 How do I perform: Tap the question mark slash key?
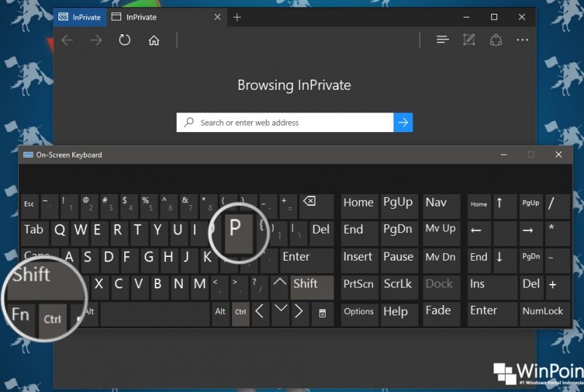(259, 288)
